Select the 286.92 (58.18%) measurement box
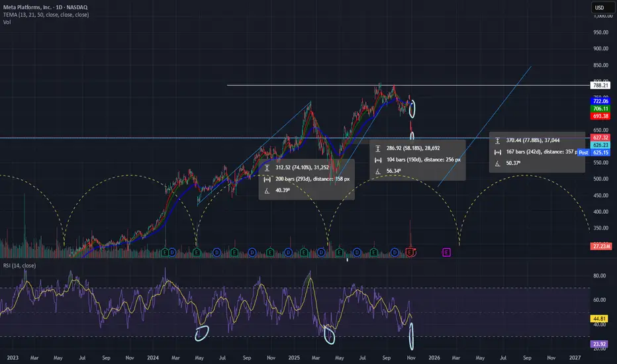This screenshot has height=364, width=617. tap(418, 159)
